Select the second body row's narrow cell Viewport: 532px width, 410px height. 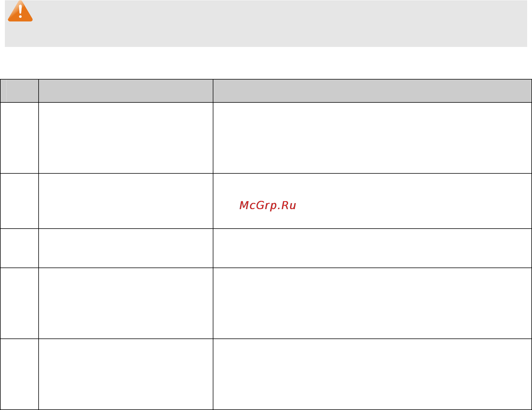tap(19, 201)
